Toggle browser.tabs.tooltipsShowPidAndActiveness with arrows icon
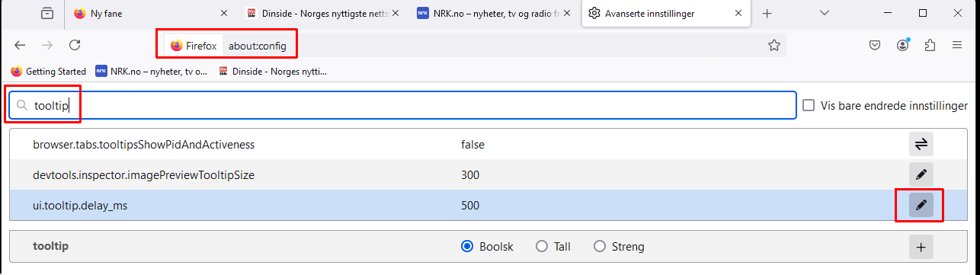The width and height of the screenshot is (980, 275). tap(921, 144)
